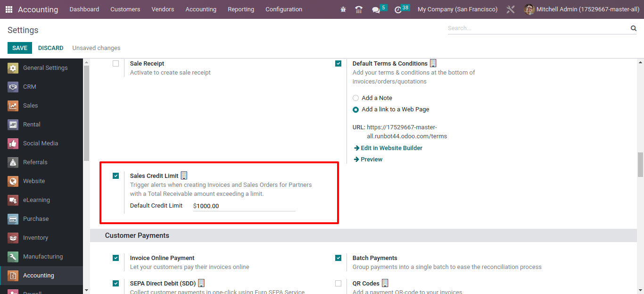Go to the Dashboard menu
Screen dimensions: 644x294
click(x=84, y=9)
